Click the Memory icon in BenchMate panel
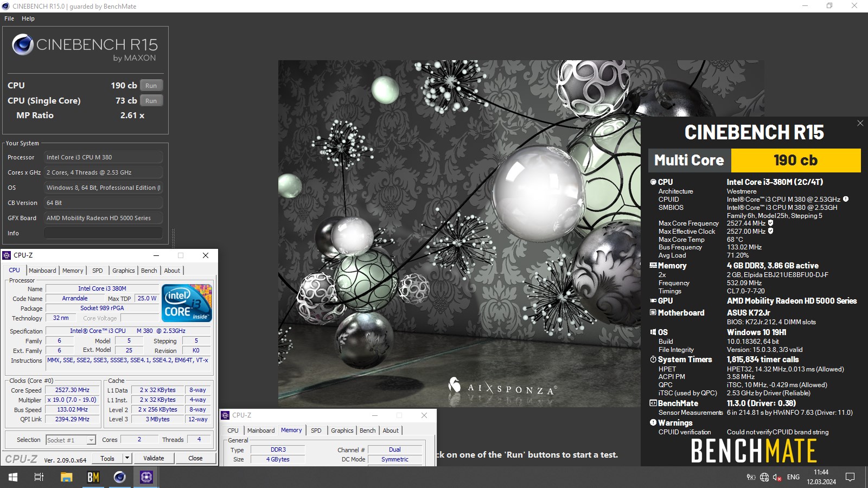Image resolution: width=868 pixels, height=488 pixels. point(653,266)
